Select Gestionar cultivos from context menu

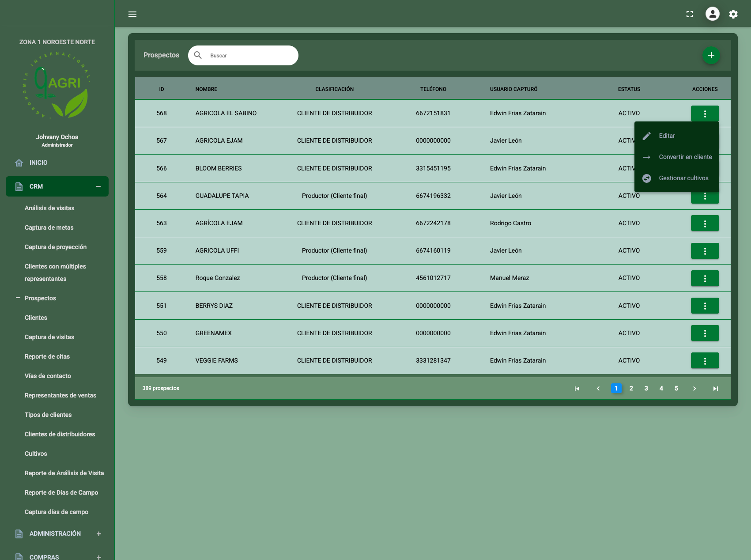click(683, 178)
